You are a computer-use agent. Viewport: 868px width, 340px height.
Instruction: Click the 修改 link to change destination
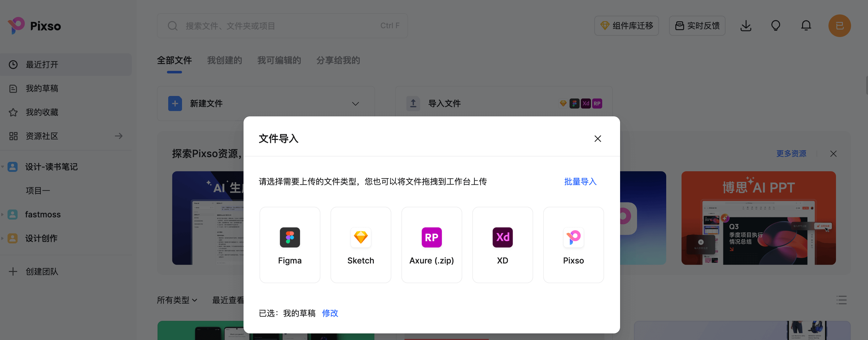(x=330, y=313)
